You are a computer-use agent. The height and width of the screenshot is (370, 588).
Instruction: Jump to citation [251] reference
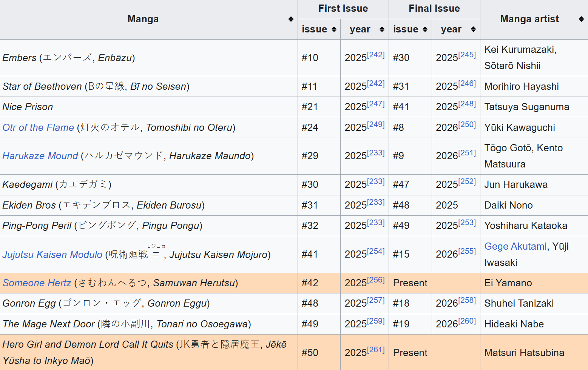coord(467,153)
